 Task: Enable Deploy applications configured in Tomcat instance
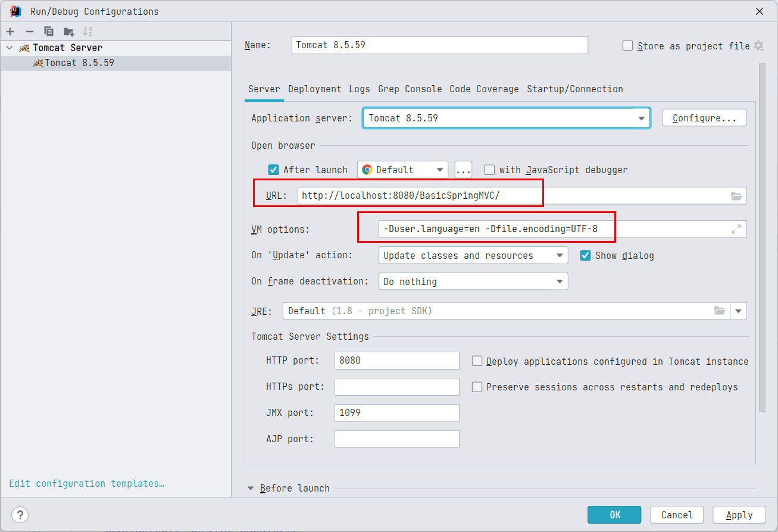(x=477, y=361)
